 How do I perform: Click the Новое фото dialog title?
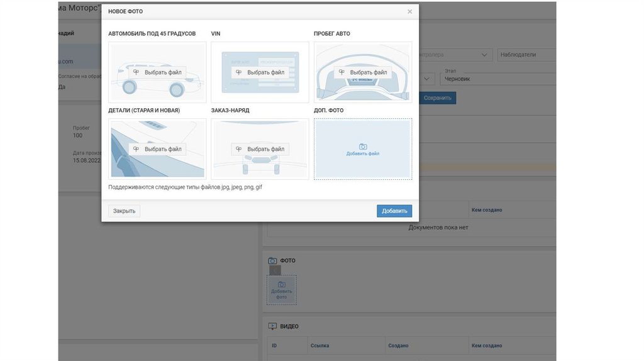[126, 11]
